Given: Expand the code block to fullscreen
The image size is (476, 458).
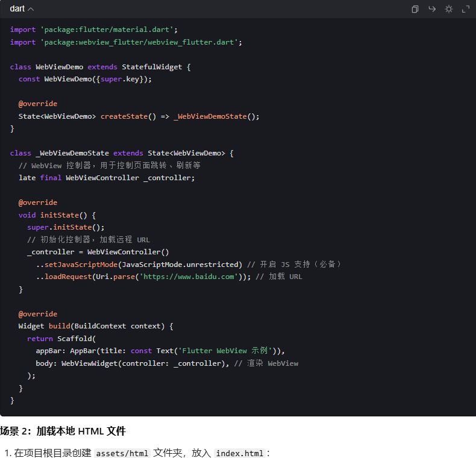Looking at the screenshot, I should (466, 9).
